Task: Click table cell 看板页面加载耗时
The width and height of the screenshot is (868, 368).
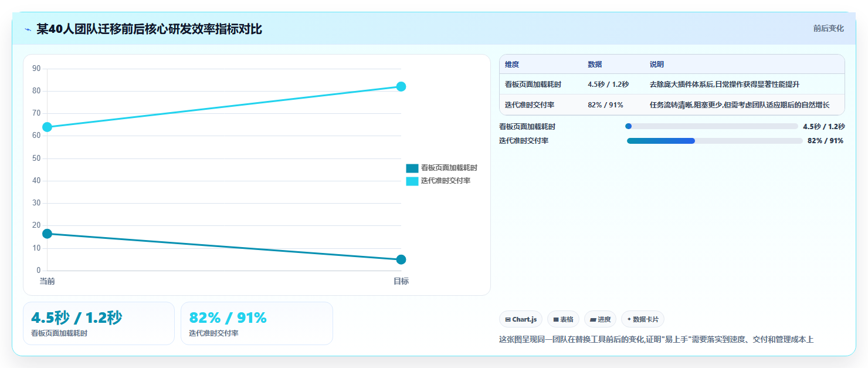Action: (x=533, y=85)
